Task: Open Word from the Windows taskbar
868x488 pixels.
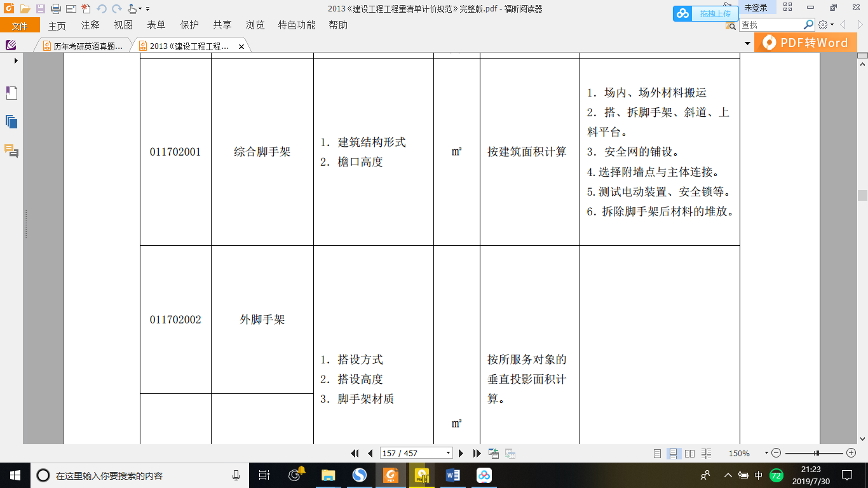Action: click(453, 475)
